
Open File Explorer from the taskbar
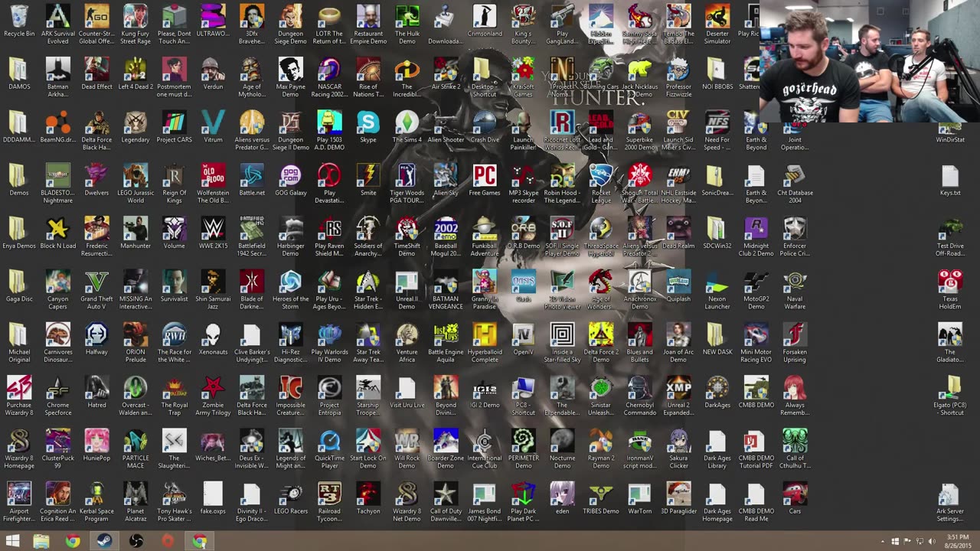41,542
